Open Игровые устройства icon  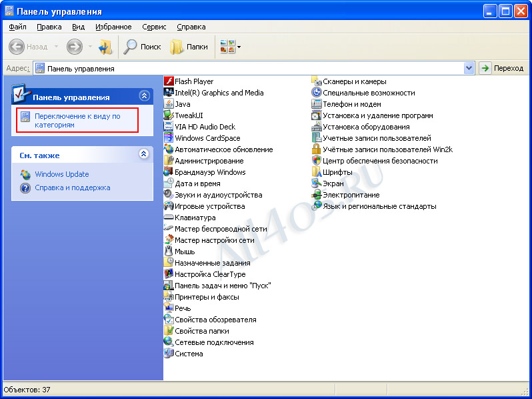pos(169,206)
